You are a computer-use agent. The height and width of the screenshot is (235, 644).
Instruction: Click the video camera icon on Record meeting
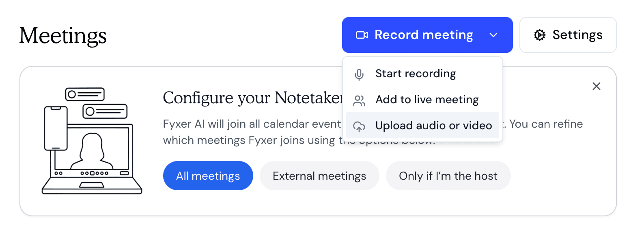[x=362, y=35]
